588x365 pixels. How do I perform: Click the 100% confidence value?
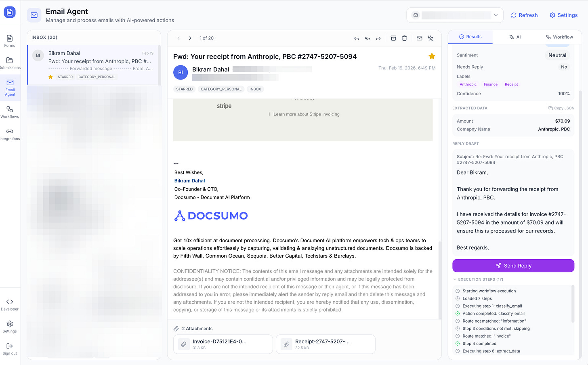pyautogui.click(x=564, y=94)
